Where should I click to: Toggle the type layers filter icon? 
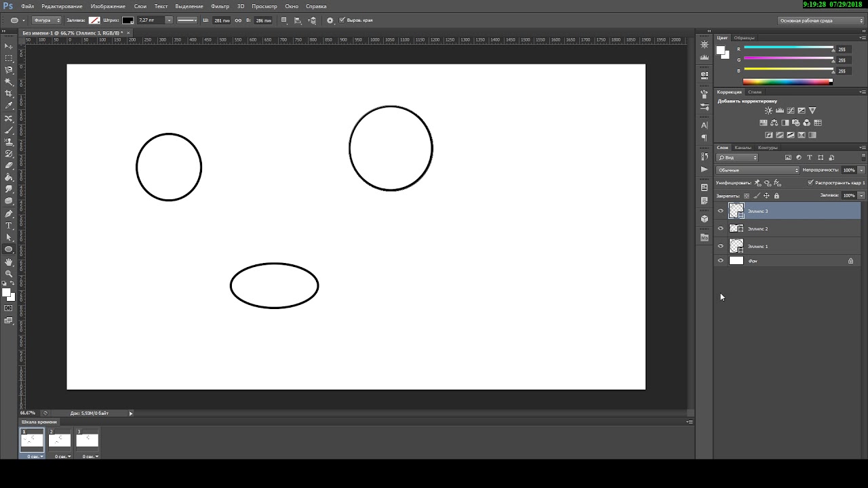pyautogui.click(x=810, y=158)
